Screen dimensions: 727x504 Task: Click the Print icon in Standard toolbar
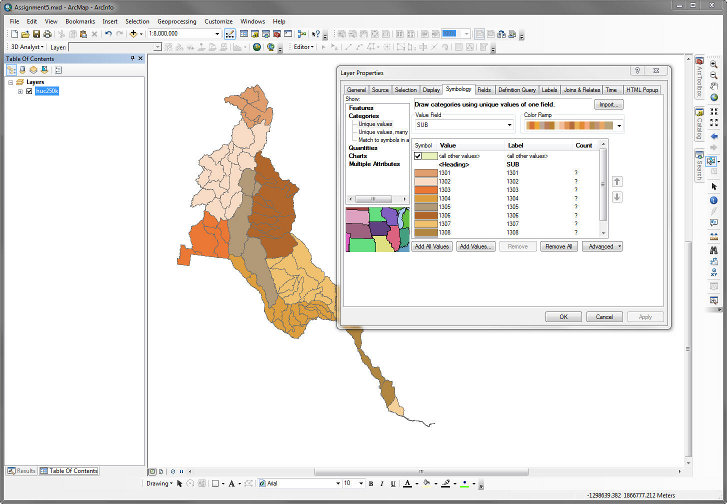pos(47,34)
